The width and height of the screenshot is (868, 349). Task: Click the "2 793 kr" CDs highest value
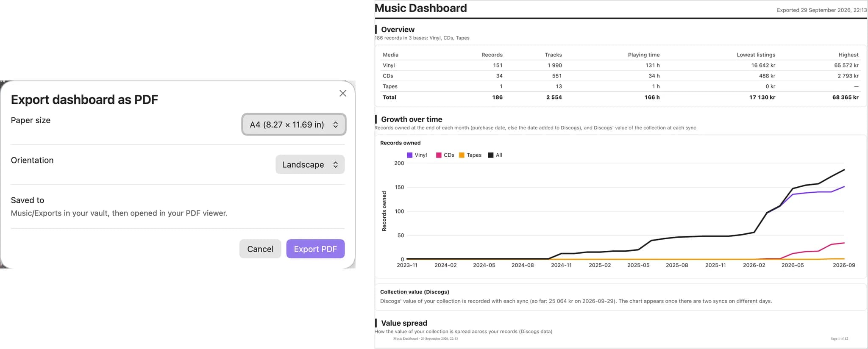[x=848, y=76]
